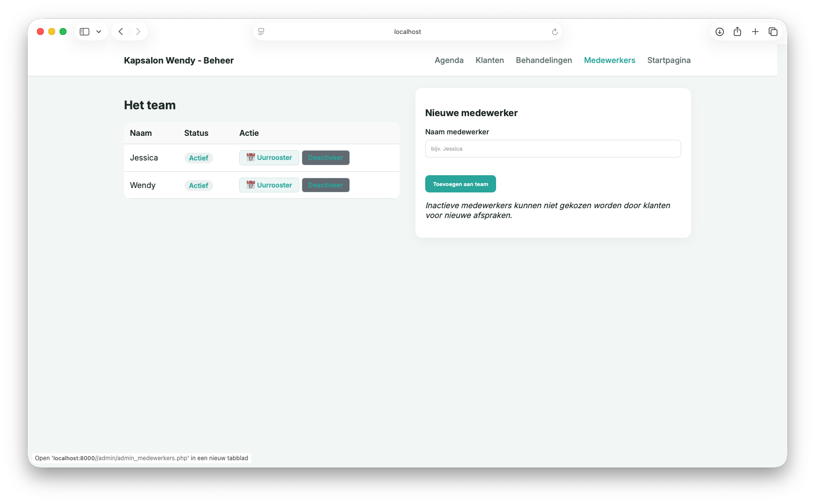The image size is (815, 504).
Task: Focus the Naam medewerker input field
Action: [x=553, y=149]
